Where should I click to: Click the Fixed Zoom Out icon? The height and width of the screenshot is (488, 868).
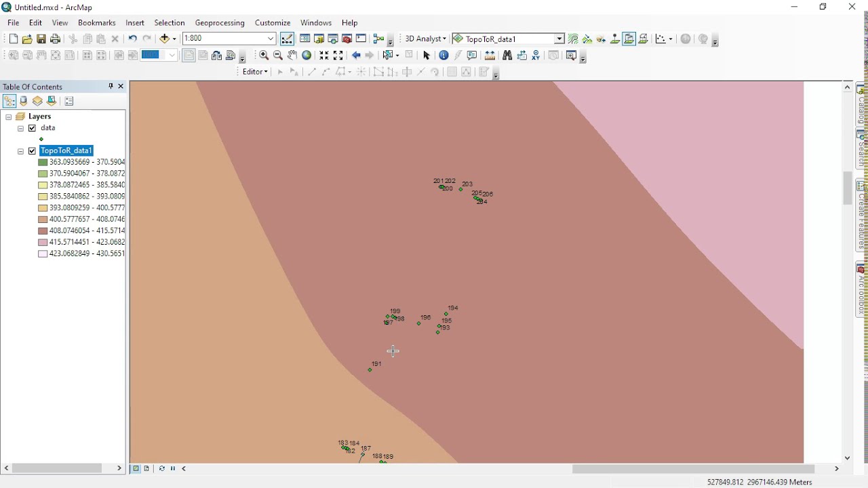tap(338, 56)
